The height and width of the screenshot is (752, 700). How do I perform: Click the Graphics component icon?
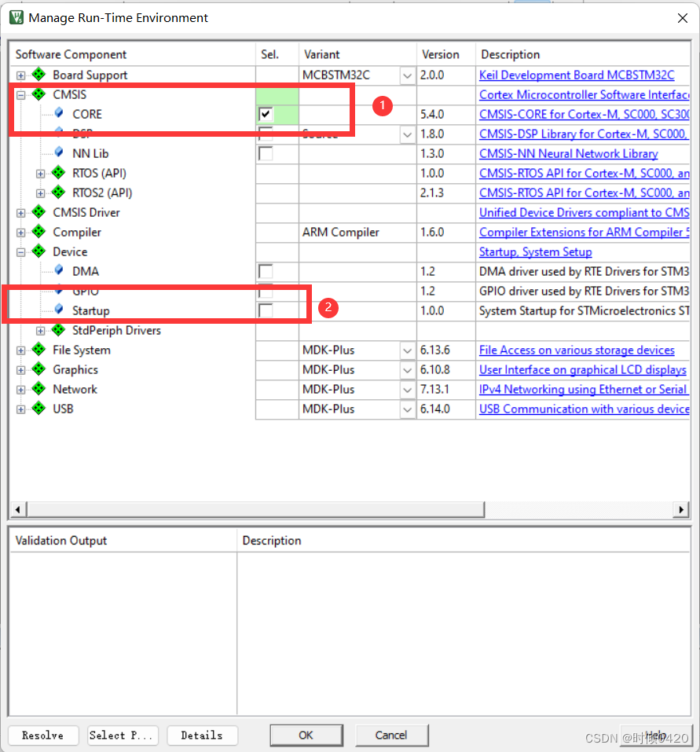(38, 369)
